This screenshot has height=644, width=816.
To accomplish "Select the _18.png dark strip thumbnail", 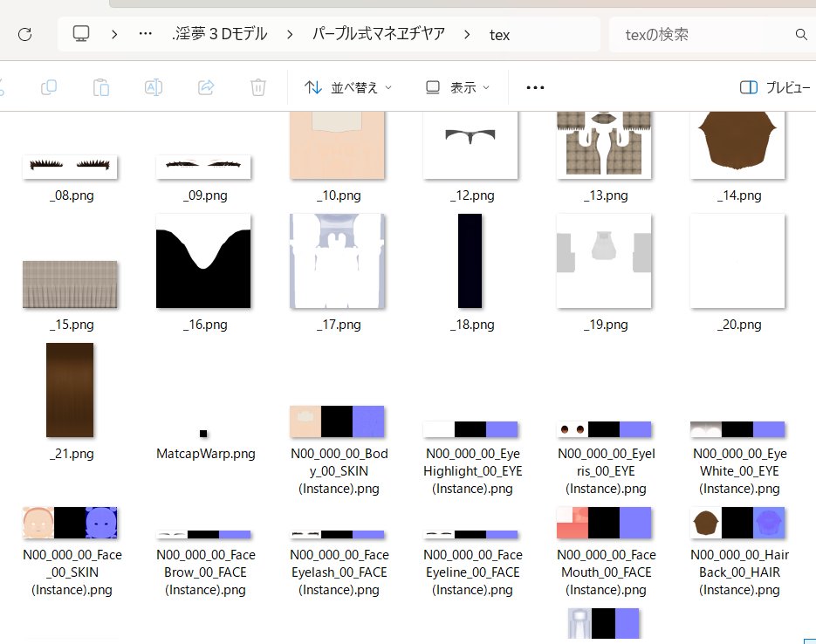I will 470,261.
